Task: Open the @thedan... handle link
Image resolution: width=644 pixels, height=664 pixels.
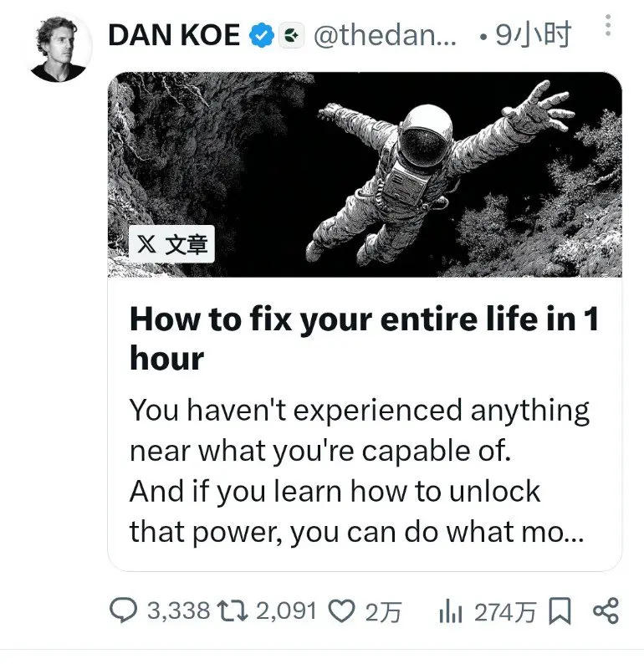Action: click(385, 35)
